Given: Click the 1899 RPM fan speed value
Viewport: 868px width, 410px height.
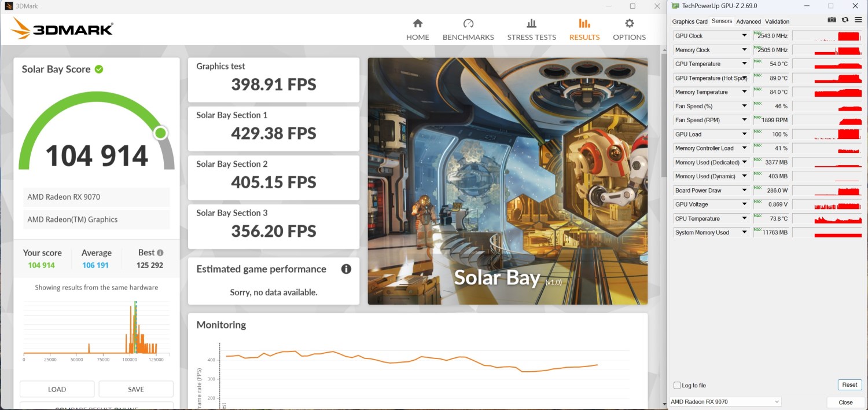Looking at the screenshot, I should click(x=775, y=120).
